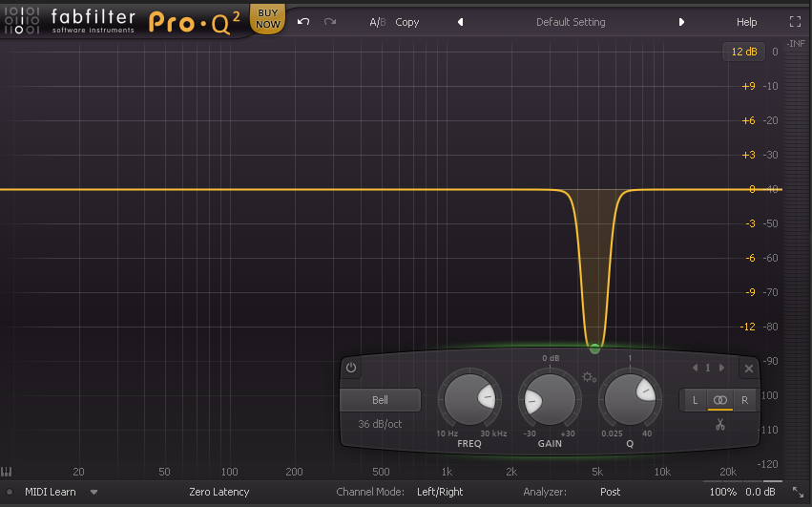Go to the previous preset arrow
Image resolution: width=812 pixels, height=507 pixels.
click(x=460, y=22)
